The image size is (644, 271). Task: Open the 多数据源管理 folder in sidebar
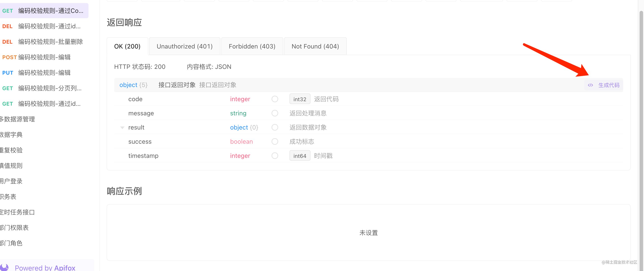17,119
